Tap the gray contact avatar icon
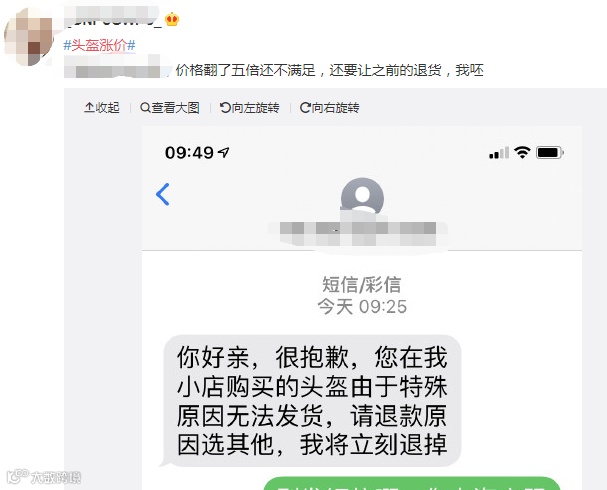This screenshot has height=490, width=607. tap(362, 197)
